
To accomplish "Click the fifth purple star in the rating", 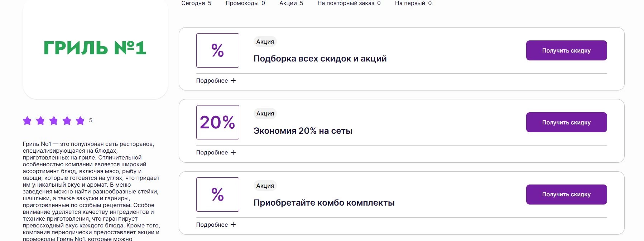I will click(x=80, y=121).
